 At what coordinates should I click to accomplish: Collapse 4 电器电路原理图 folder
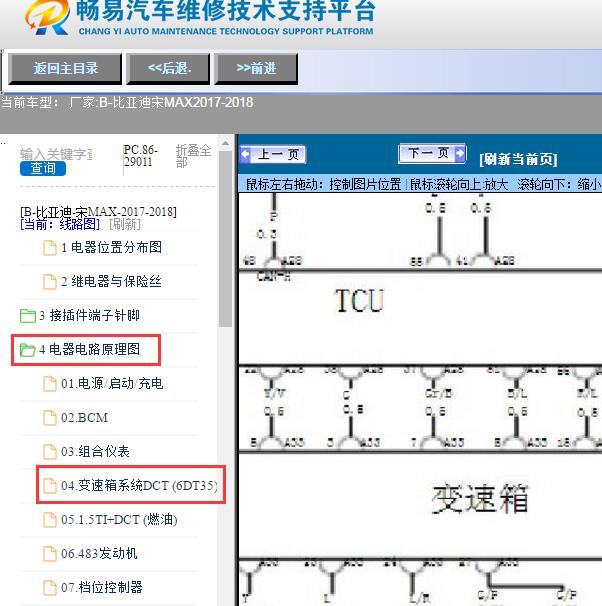pos(89,349)
